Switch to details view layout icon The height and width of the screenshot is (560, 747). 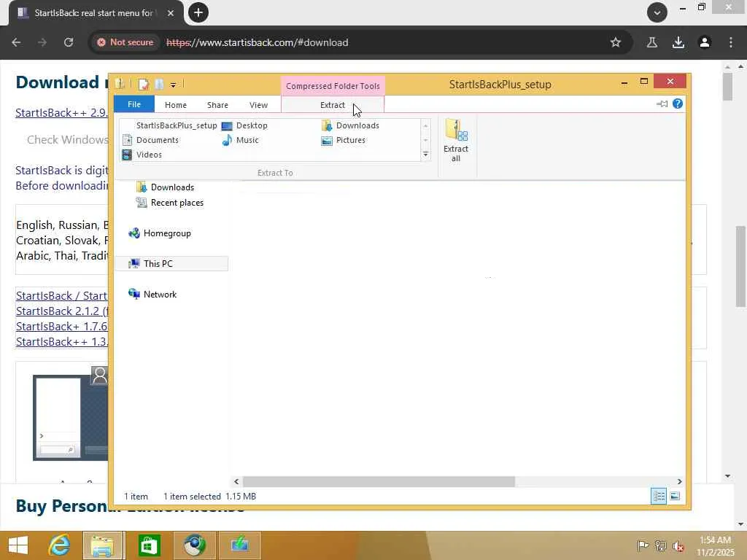pyautogui.click(x=659, y=496)
